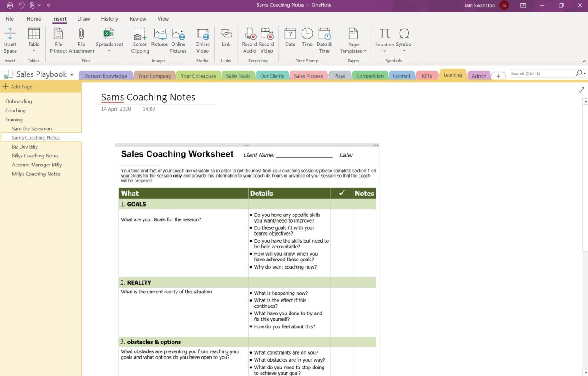Open the Content section tab
The height and width of the screenshot is (376, 588).
(x=401, y=76)
